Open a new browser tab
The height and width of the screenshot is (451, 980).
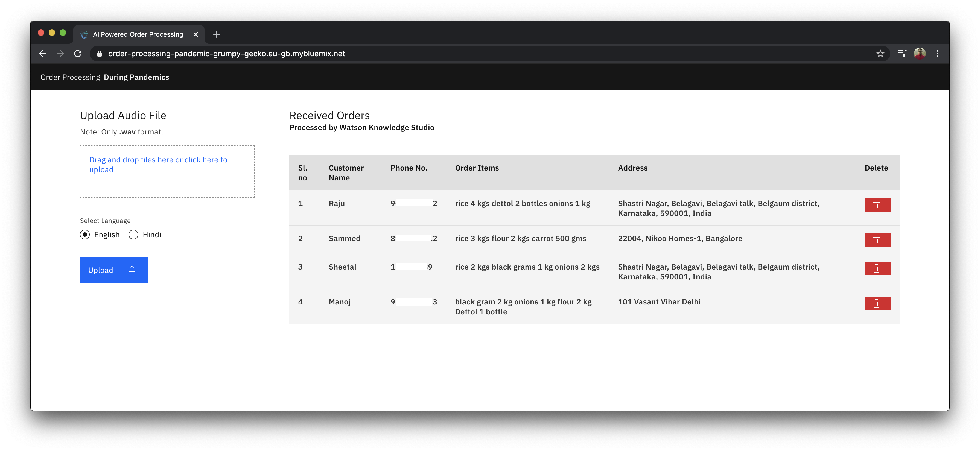[217, 35]
